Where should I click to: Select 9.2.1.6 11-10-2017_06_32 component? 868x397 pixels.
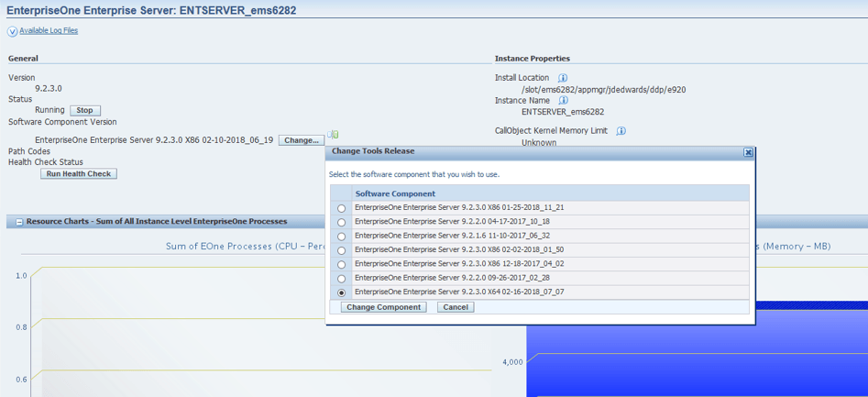pyautogui.click(x=342, y=237)
